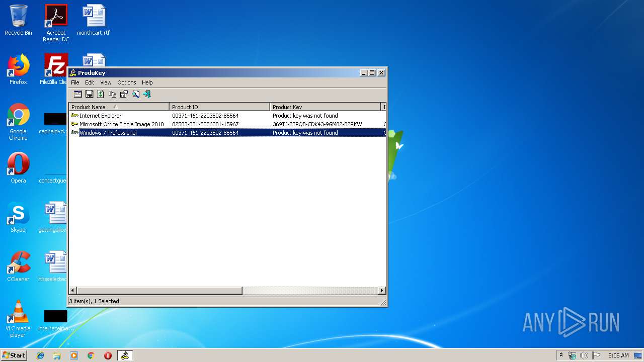644x362 pixels.
Task: Select the Internet Explorer row
Action: click(x=227, y=116)
